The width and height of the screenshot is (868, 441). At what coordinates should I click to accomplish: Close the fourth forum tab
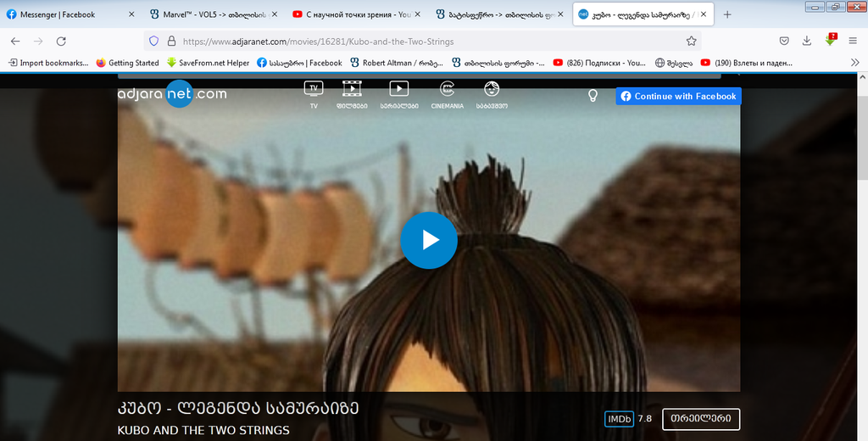tap(559, 14)
